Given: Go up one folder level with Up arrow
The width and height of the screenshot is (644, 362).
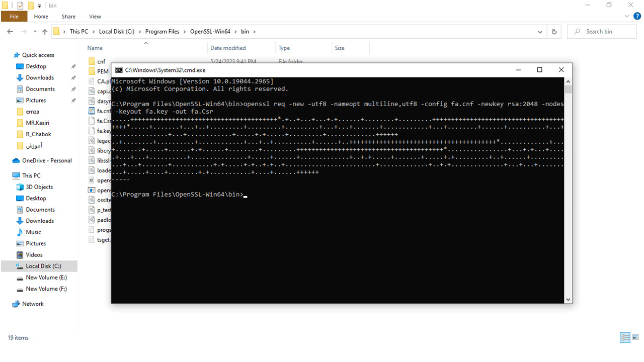Looking at the screenshot, I should [45, 32].
